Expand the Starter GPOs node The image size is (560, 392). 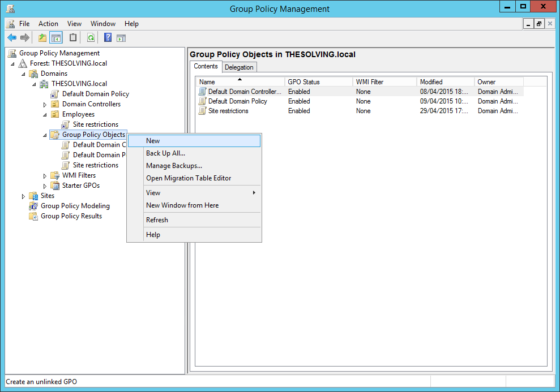[x=45, y=186]
